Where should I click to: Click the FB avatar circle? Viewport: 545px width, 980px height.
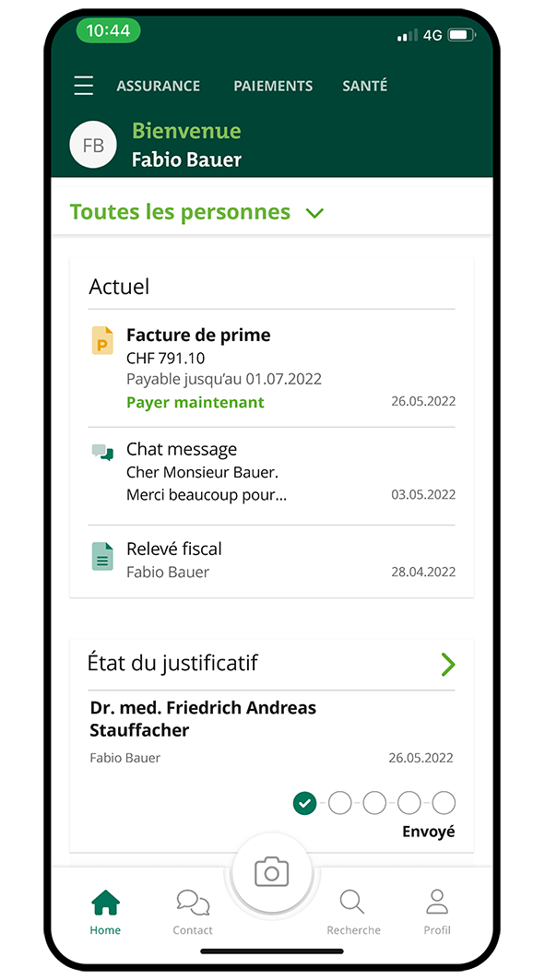[x=93, y=145]
